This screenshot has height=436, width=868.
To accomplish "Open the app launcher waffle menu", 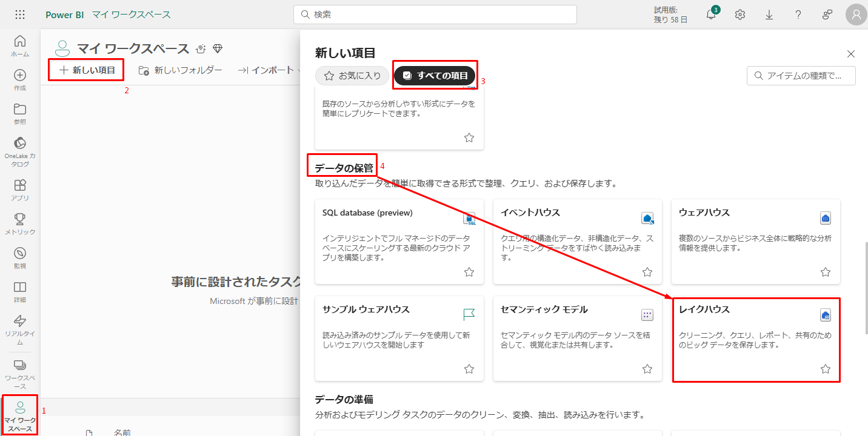I will pos(19,15).
